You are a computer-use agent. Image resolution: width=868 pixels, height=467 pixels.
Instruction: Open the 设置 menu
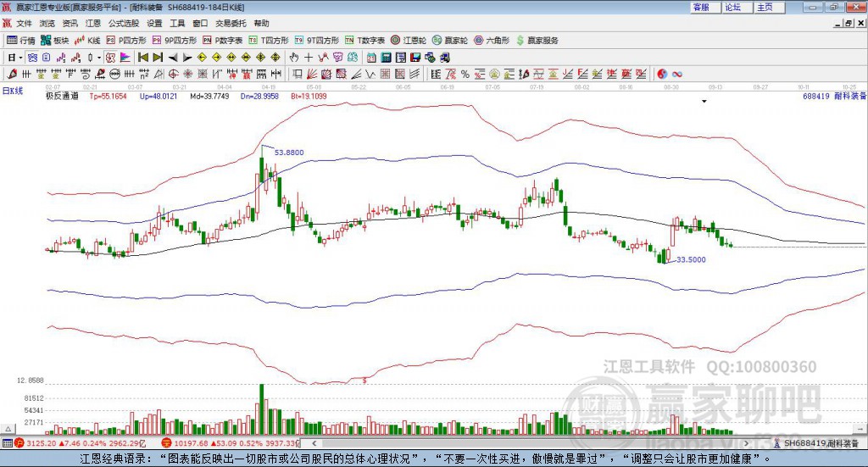[154, 23]
